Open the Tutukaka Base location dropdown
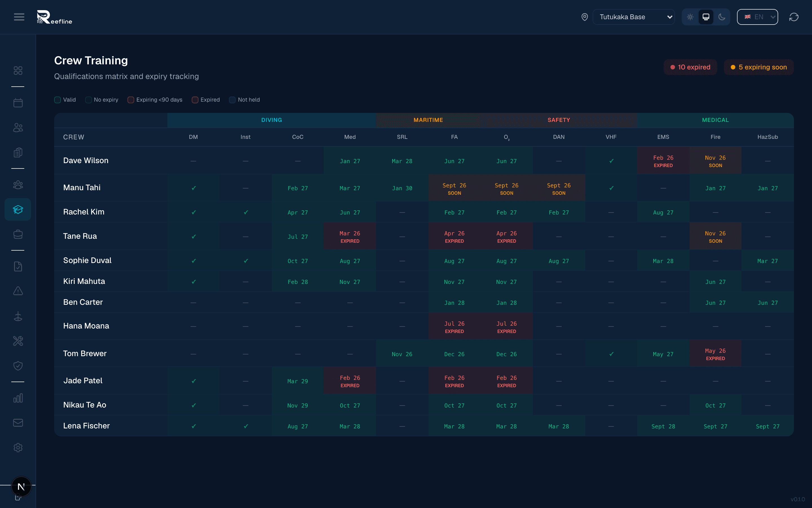812x508 pixels. click(634, 17)
